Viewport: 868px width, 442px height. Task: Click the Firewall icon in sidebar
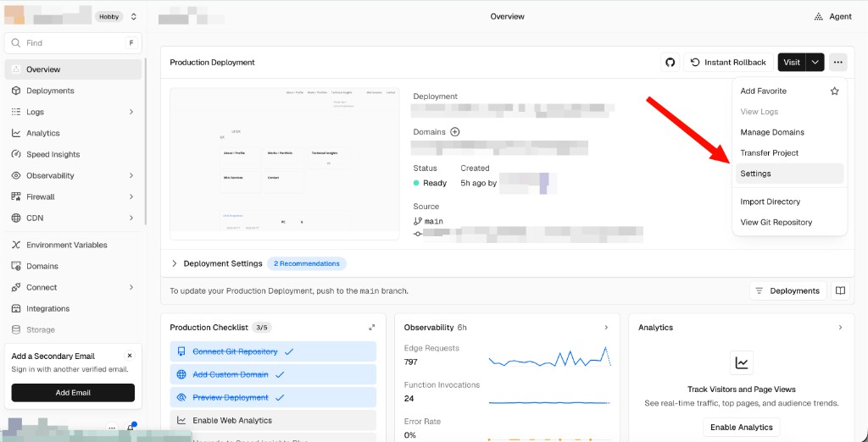click(x=16, y=197)
